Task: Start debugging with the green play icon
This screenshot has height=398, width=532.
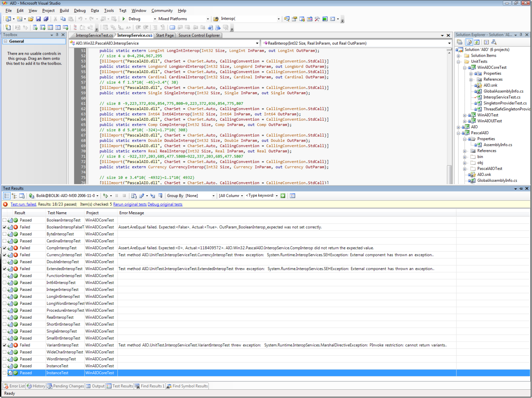Action: coord(124,19)
